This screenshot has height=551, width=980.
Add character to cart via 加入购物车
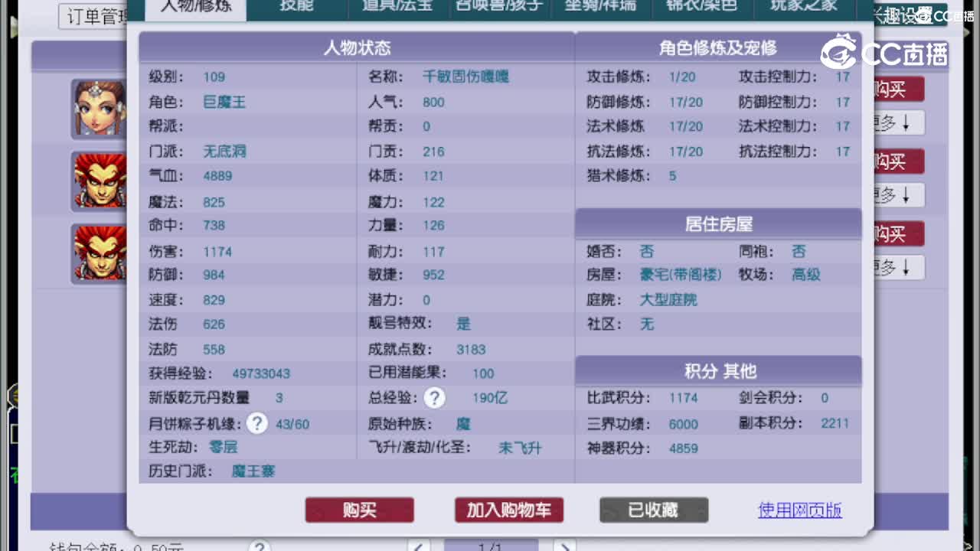509,510
